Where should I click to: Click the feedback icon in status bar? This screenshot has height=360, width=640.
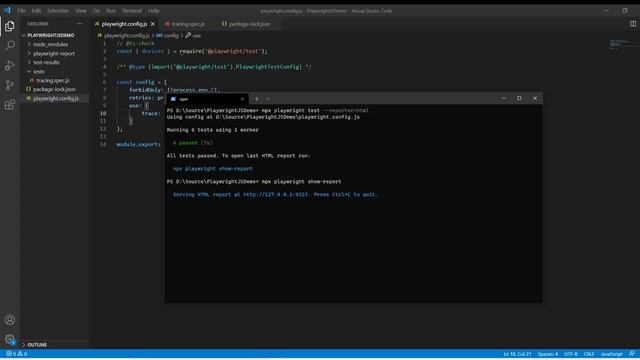pyautogui.click(x=632, y=354)
